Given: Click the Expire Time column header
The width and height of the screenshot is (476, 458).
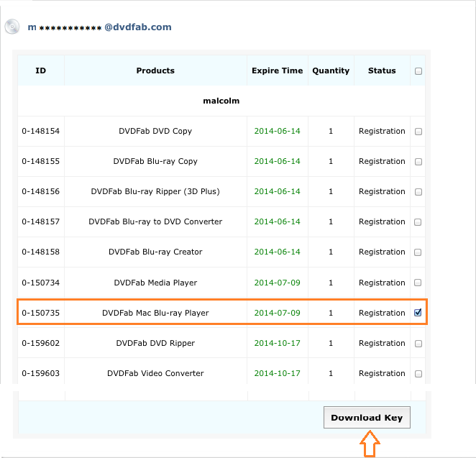Looking at the screenshot, I should 278,70.
